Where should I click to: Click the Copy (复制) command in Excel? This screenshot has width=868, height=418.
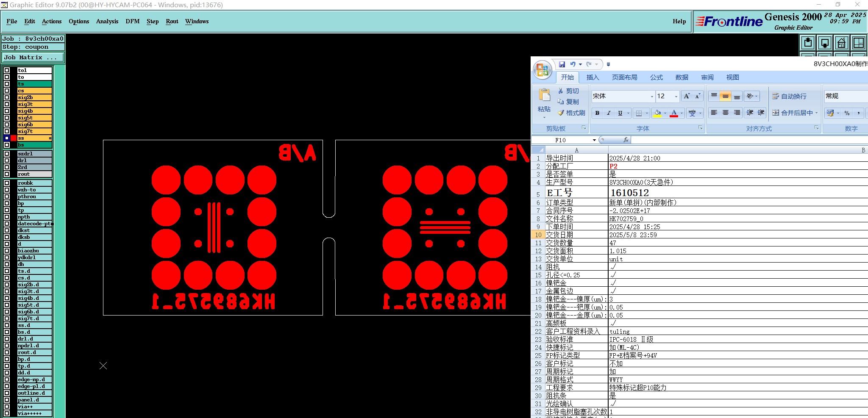568,102
